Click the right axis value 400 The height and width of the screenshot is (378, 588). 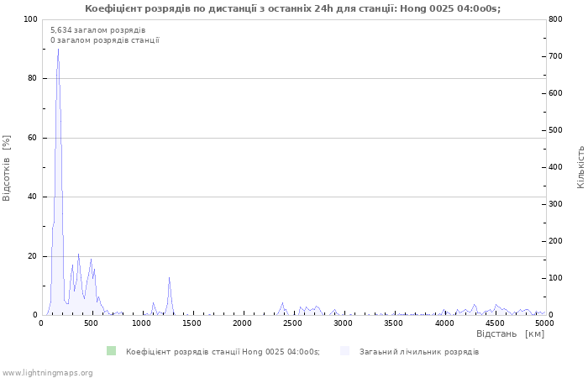coord(556,167)
